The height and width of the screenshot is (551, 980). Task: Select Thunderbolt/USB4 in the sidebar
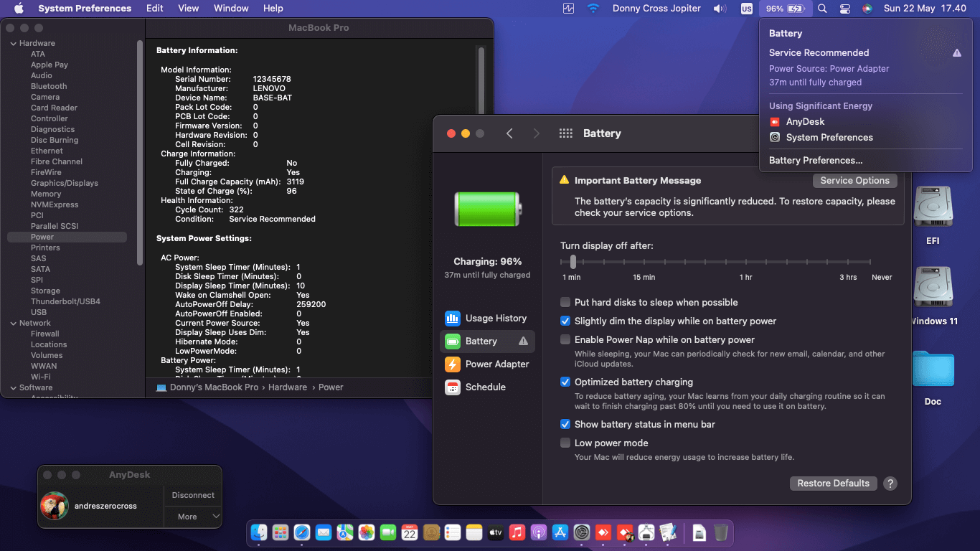point(65,302)
